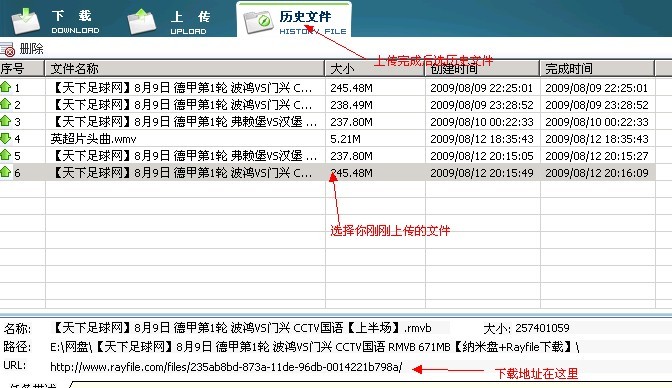Screen dimensions: 672x388
Task: Click the 删除 delete button
Action: (31, 49)
